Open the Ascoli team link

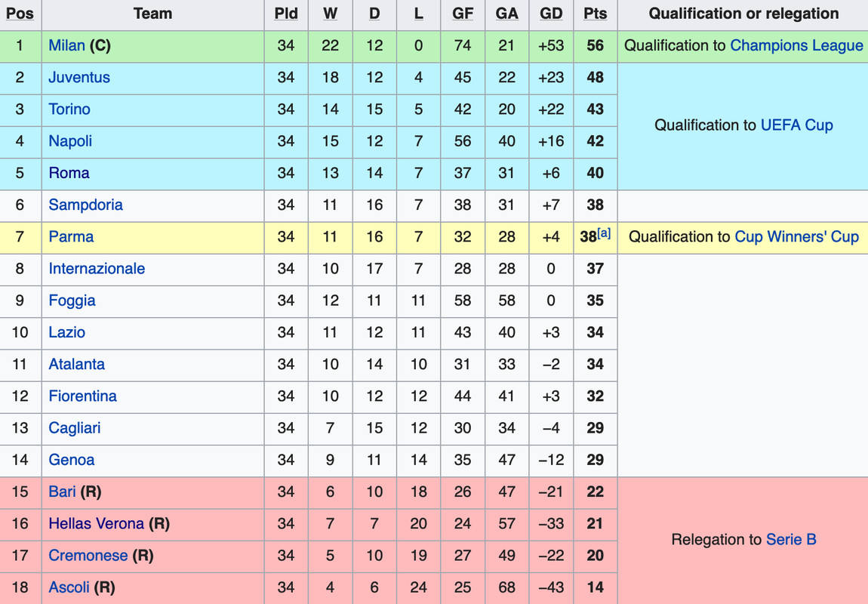click(69, 587)
